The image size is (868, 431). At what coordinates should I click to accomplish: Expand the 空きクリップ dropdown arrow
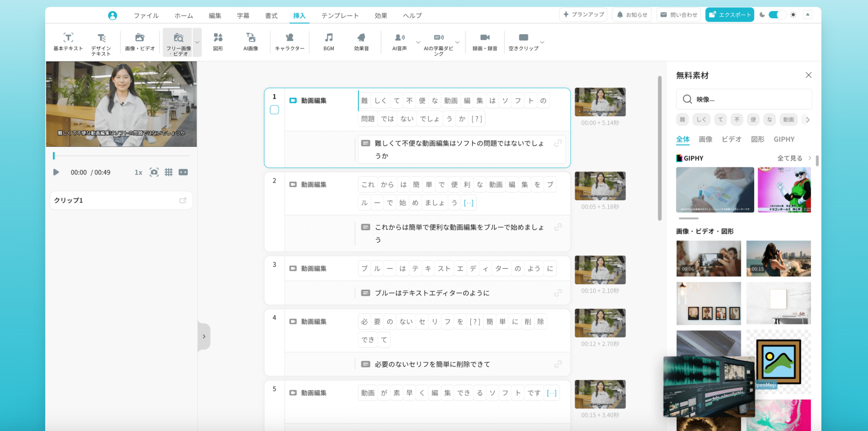click(x=542, y=42)
